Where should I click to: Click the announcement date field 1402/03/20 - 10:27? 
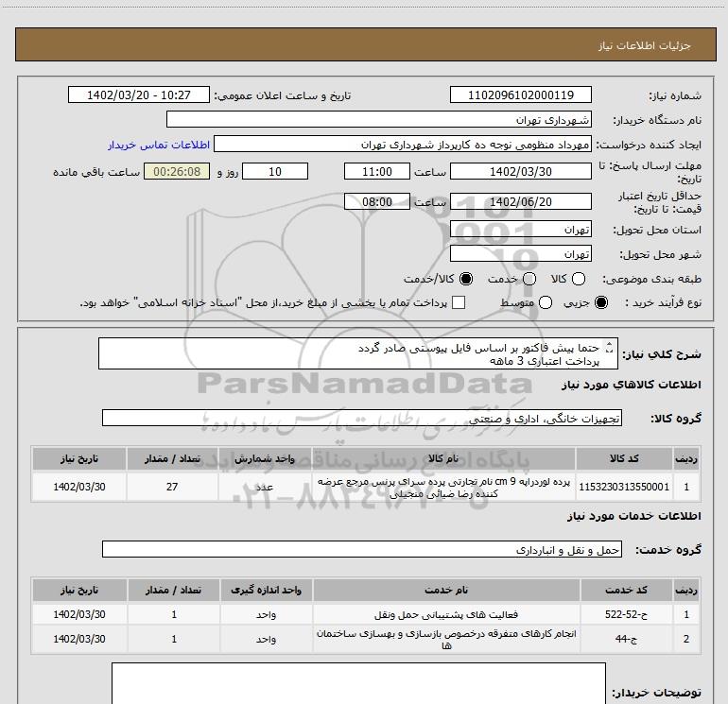pyautogui.click(x=139, y=94)
